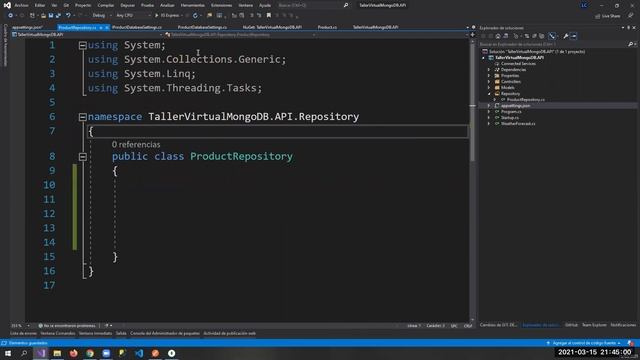640x360 pixels.
Task: Click the Solution Explorer home icon
Action: pyautogui.click(x=498, y=36)
